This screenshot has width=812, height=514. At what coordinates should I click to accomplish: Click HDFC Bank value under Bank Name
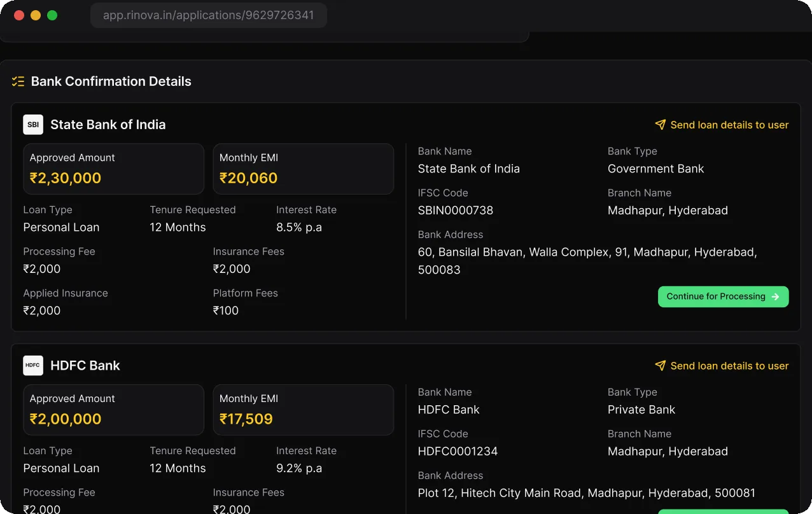pos(449,410)
